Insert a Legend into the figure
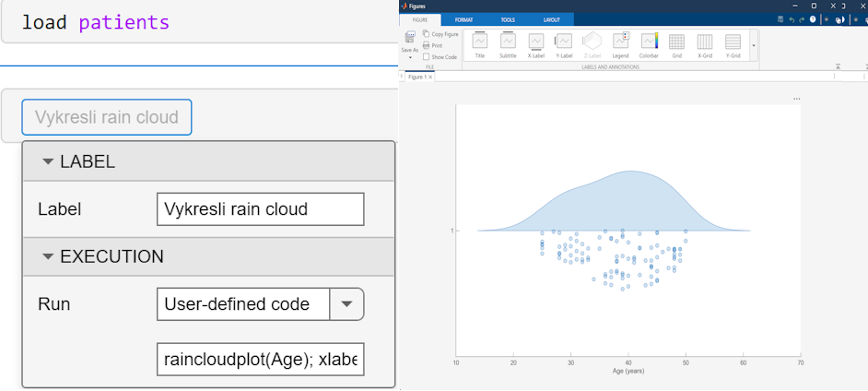Viewport: 868px width, 391px height. [620, 41]
